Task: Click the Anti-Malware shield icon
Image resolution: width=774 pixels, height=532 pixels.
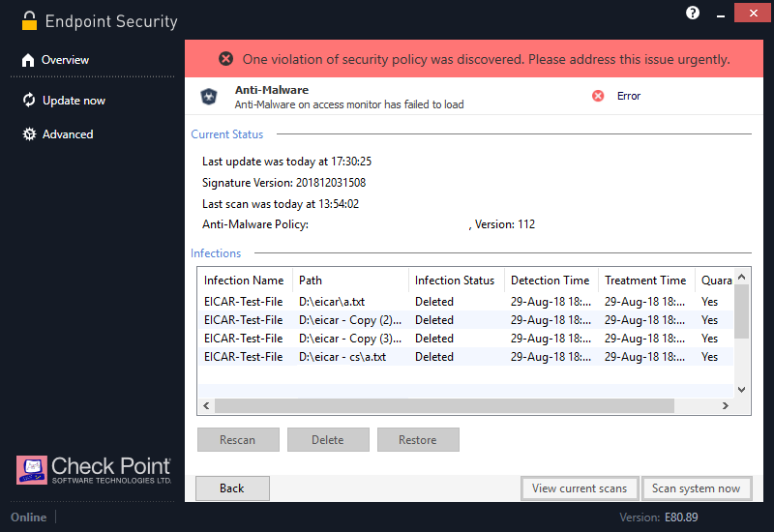Action: tap(209, 96)
